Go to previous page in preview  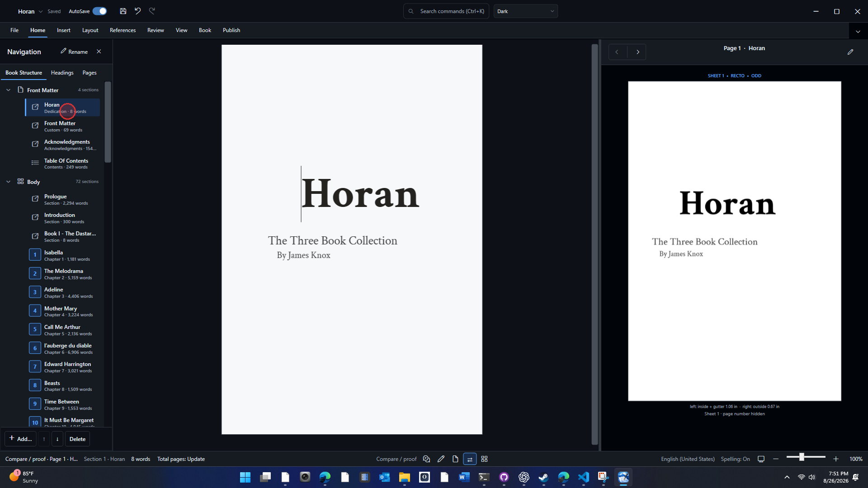[617, 52]
